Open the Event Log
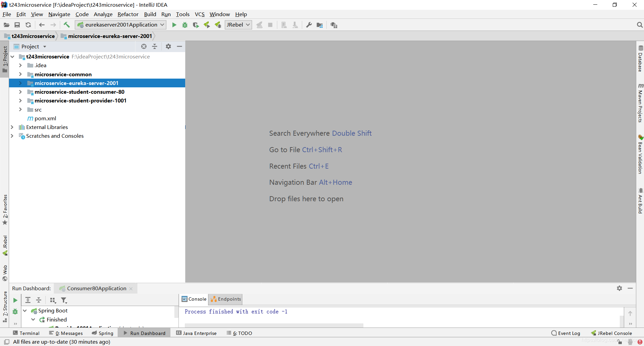Screen dimensions: 644x346 pyautogui.click(x=566, y=333)
